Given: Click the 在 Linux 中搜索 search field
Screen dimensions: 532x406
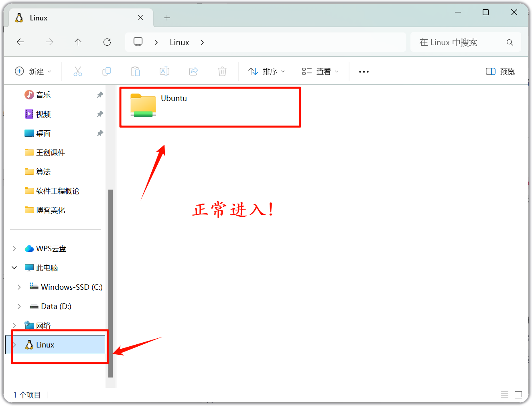Looking at the screenshot, I should pyautogui.click(x=465, y=42).
